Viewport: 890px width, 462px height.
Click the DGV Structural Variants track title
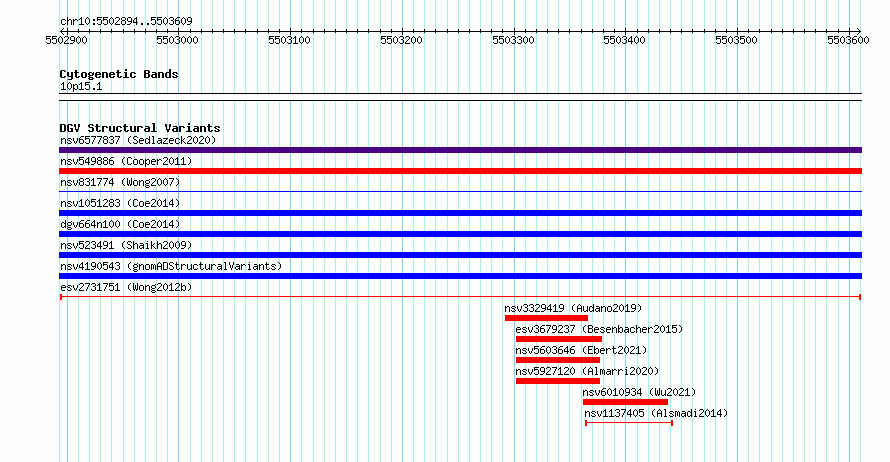pyautogui.click(x=140, y=128)
